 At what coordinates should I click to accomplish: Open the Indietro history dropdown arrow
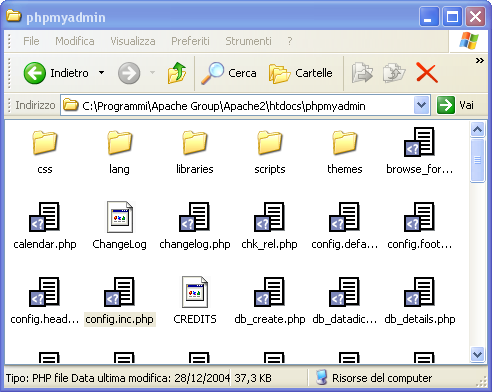[x=102, y=73]
